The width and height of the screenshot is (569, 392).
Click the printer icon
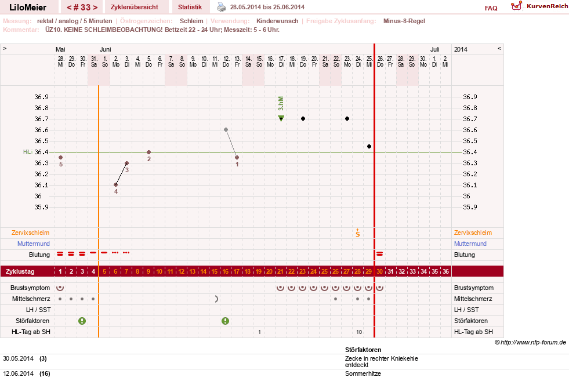[222, 6]
